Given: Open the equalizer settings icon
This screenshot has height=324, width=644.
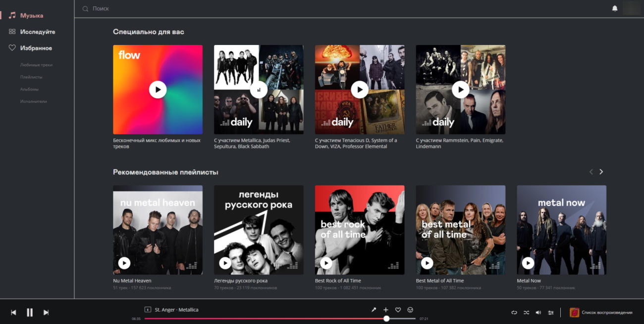Looking at the screenshot, I should coord(551,312).
